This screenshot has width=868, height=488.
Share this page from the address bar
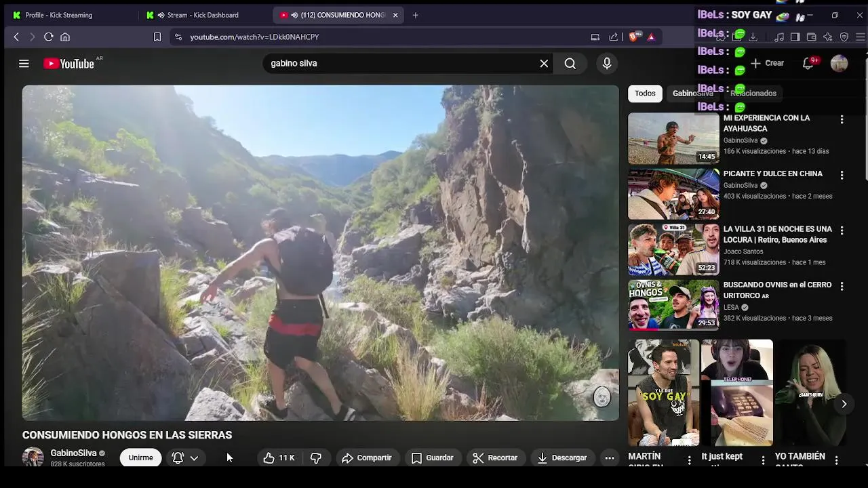pos(614,37)
